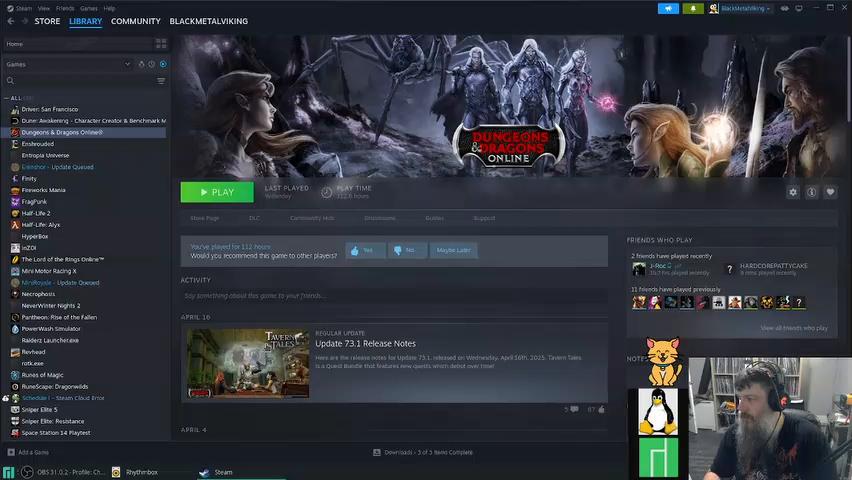Screen dimensions: 852x480
Task: Open Update 73.1 Release Notes title
Action: (x=365, y=344)
